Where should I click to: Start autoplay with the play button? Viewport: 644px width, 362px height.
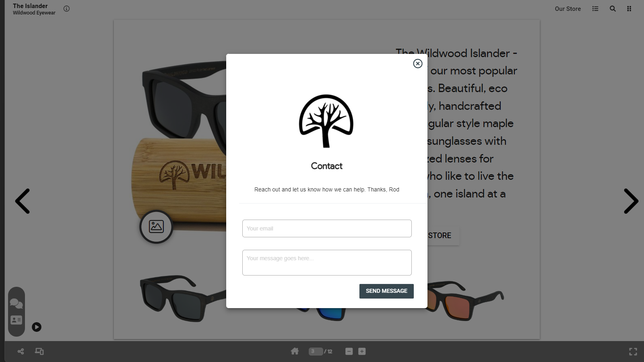(37, 327)
